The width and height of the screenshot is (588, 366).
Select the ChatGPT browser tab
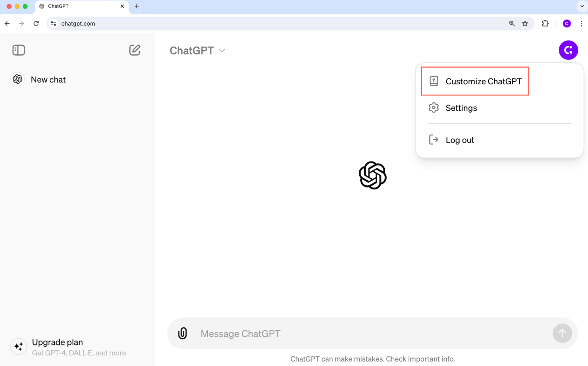(82, 7)
